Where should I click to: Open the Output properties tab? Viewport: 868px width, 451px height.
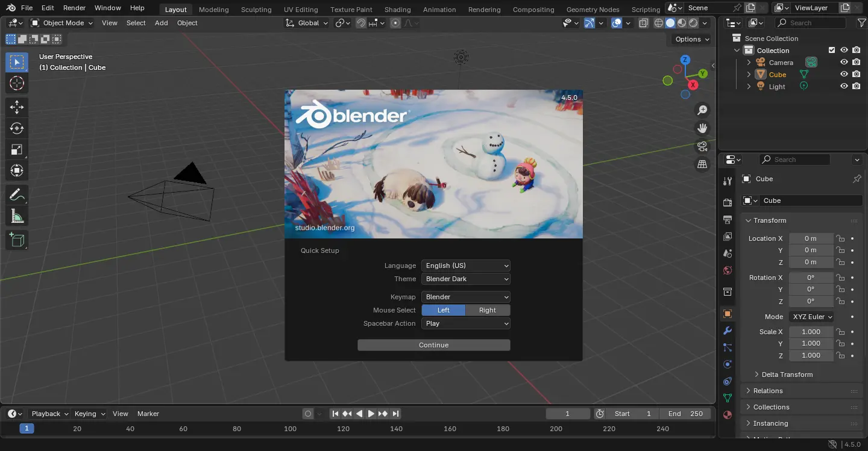point(728,219)
